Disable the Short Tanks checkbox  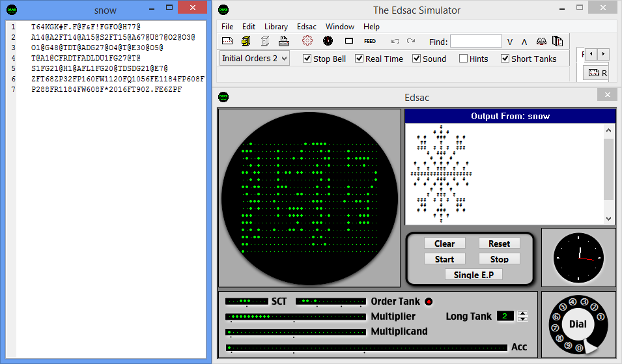click(505, 59)
